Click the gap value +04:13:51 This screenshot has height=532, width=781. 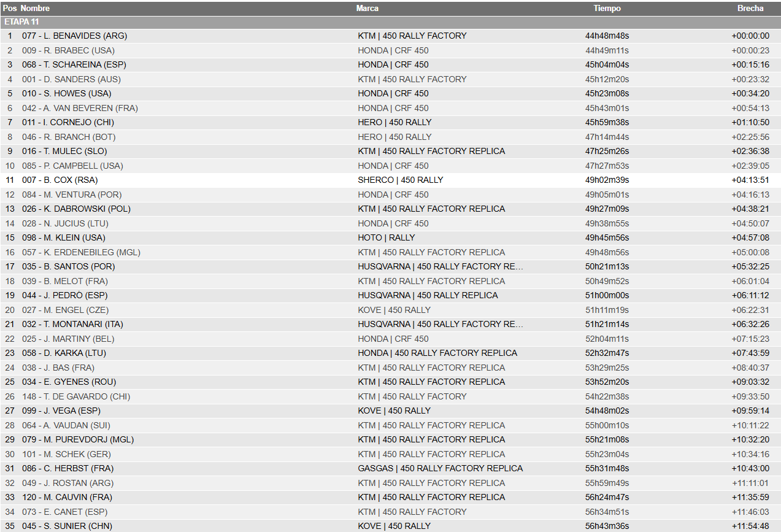[x=750, y=180]
